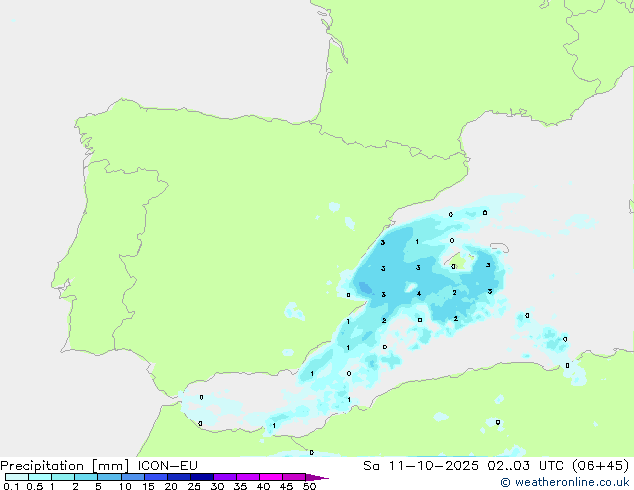Click legend scale label '45'

(286, 486)
